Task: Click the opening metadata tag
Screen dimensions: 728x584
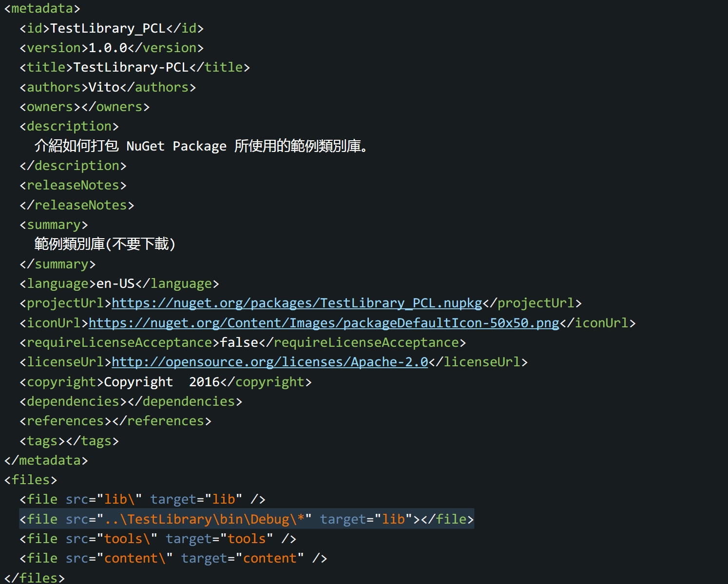Action: (x=42, y=8)
